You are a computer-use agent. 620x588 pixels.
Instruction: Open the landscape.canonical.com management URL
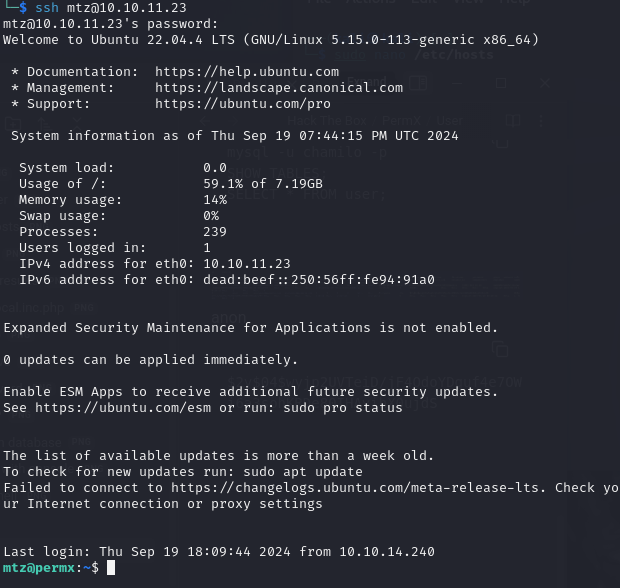(x=279, y=88)
